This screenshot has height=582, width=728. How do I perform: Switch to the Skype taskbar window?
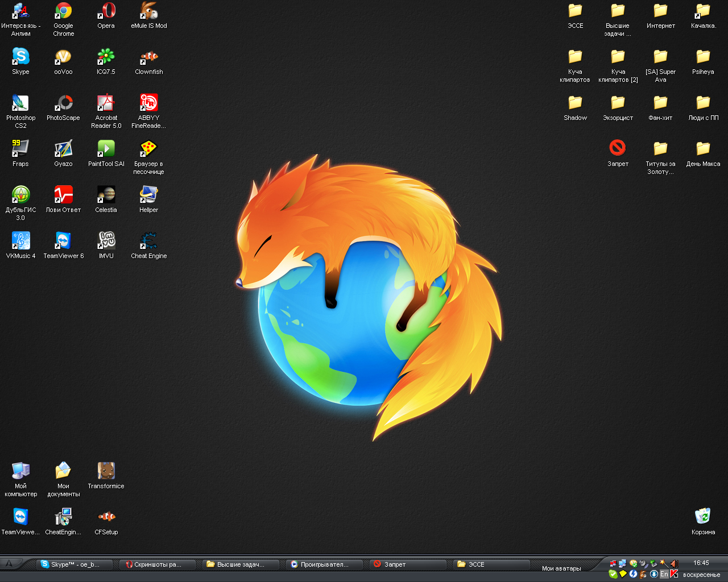[x=75, y=564]
